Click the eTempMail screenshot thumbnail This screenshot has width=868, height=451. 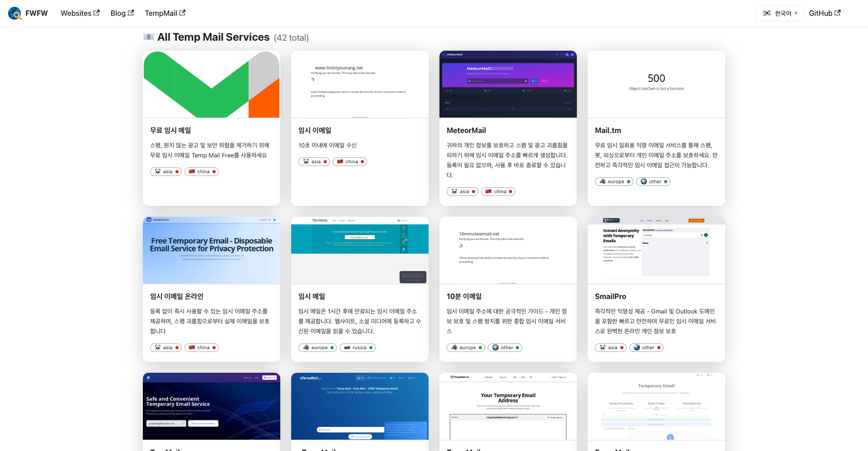359,406
